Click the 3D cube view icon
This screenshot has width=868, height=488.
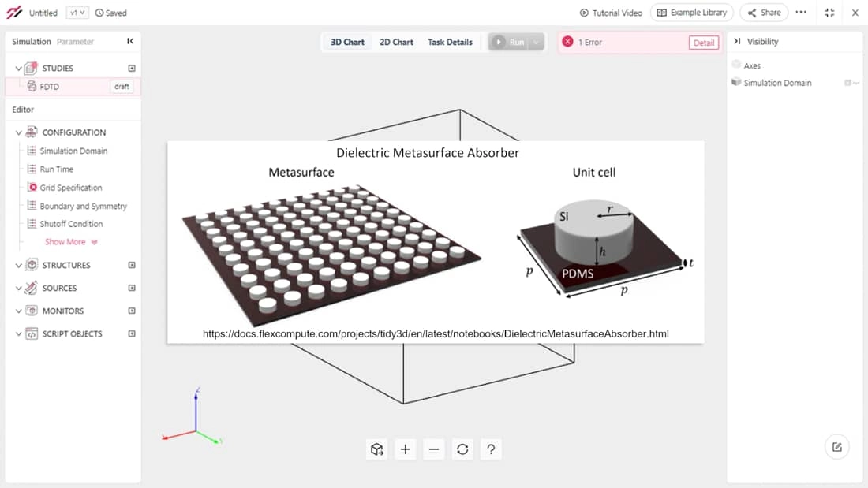377,449
